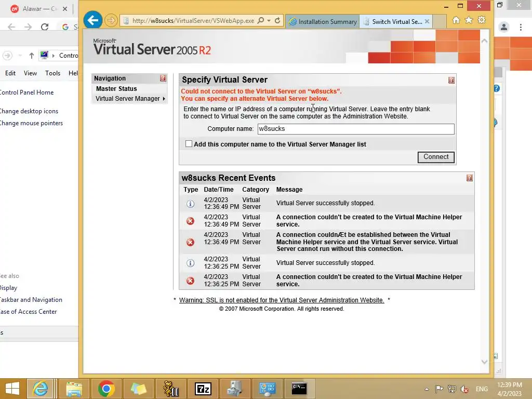This screenshot has width=532, height=399.
Task: Show hidden tray icons arrow
Action: (427, 389)
